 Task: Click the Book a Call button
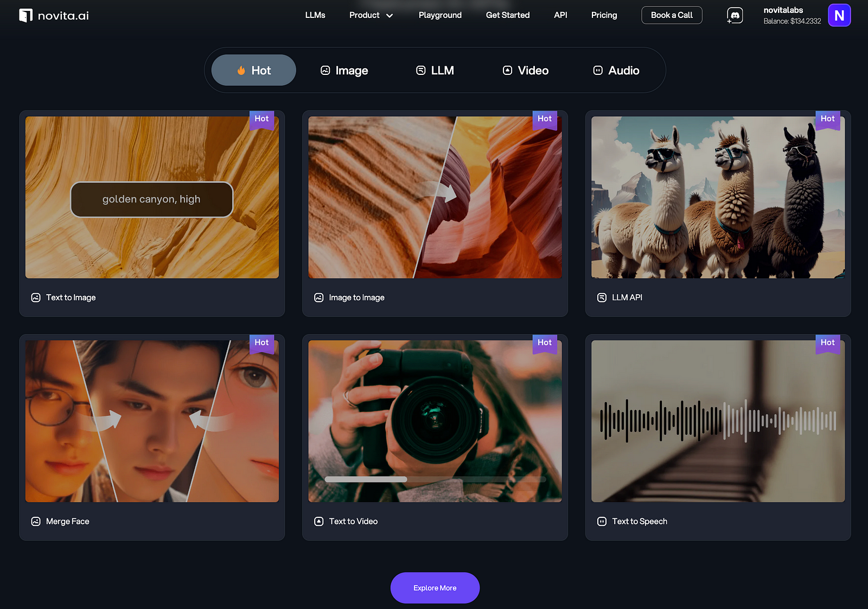click(x=672, y=15)
